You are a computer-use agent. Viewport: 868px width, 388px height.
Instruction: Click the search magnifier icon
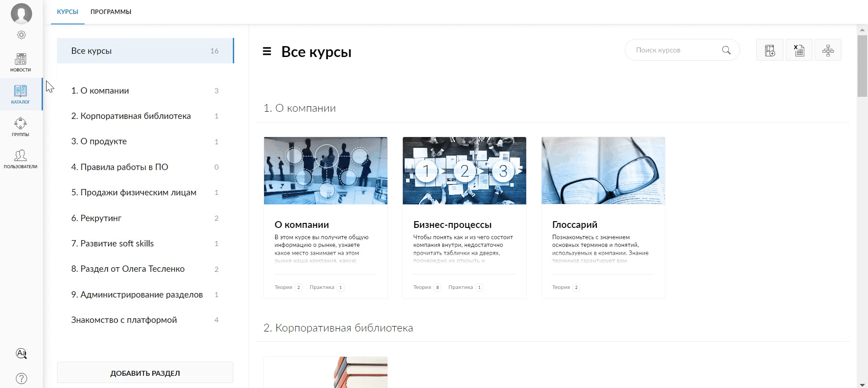[726, 50]
